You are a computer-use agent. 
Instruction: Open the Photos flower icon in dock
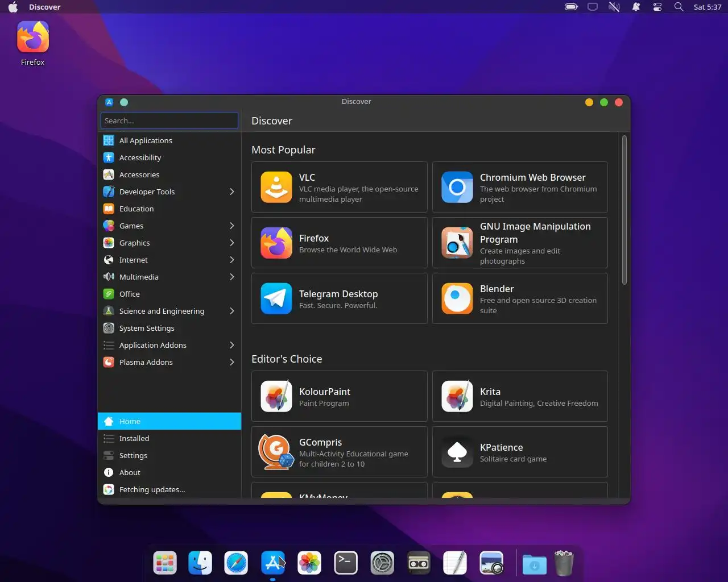click(309, 563)
